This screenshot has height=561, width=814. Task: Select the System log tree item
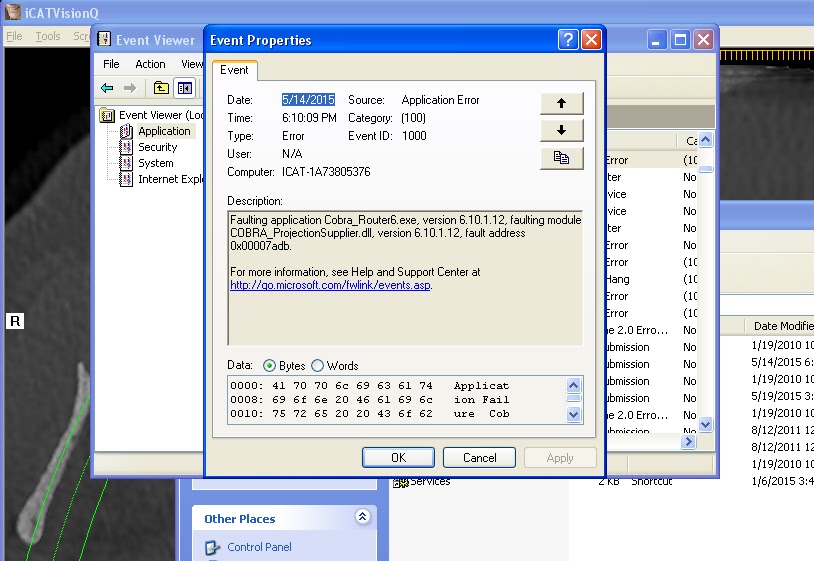click(x=156, y=163)
